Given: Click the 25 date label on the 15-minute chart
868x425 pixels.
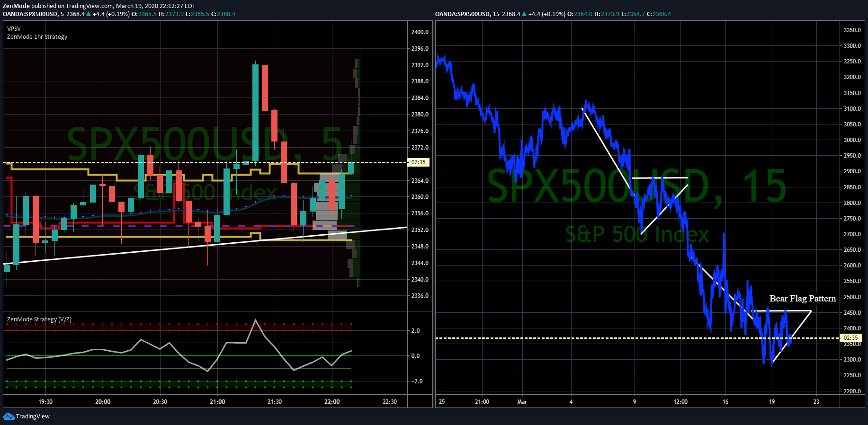Looking at the screenshot, I should click(x=442, y=402).
